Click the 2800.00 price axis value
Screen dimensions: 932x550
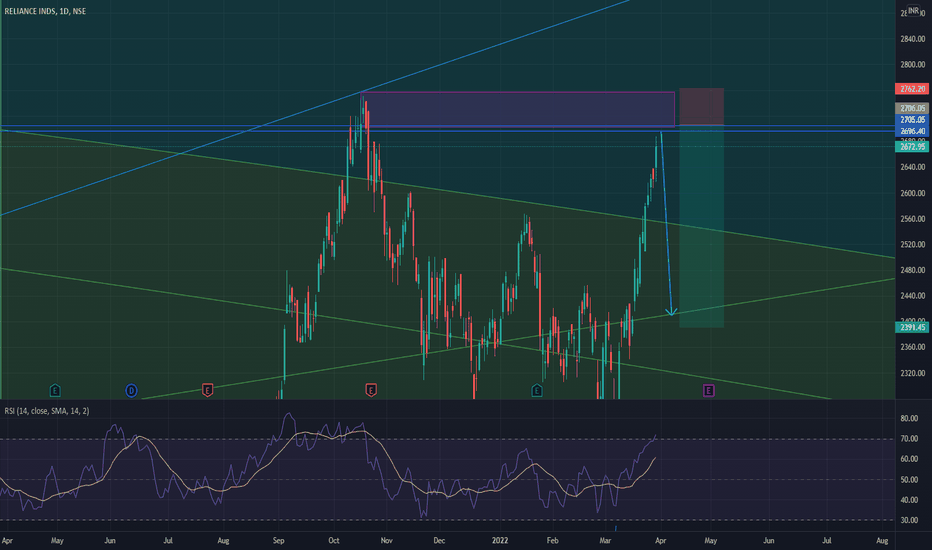tap(912, 64)
